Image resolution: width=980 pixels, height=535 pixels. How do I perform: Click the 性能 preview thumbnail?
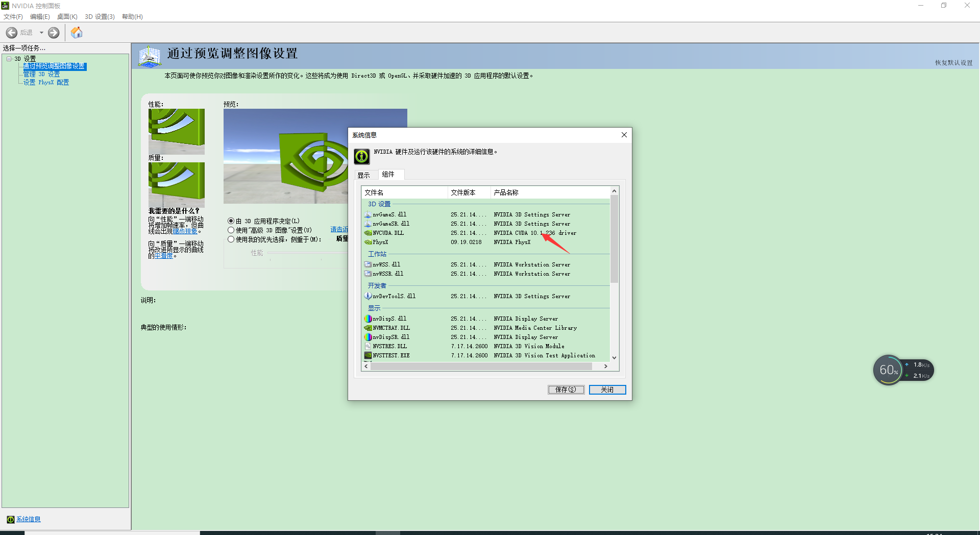pyautogui.click(x=177, y=132)
